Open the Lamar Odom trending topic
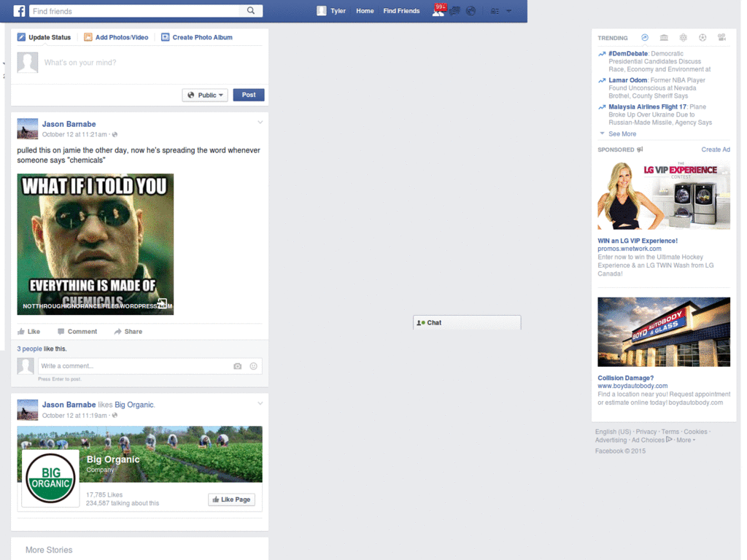Viewport: 747px width, 560px height. tap(628, 80)
